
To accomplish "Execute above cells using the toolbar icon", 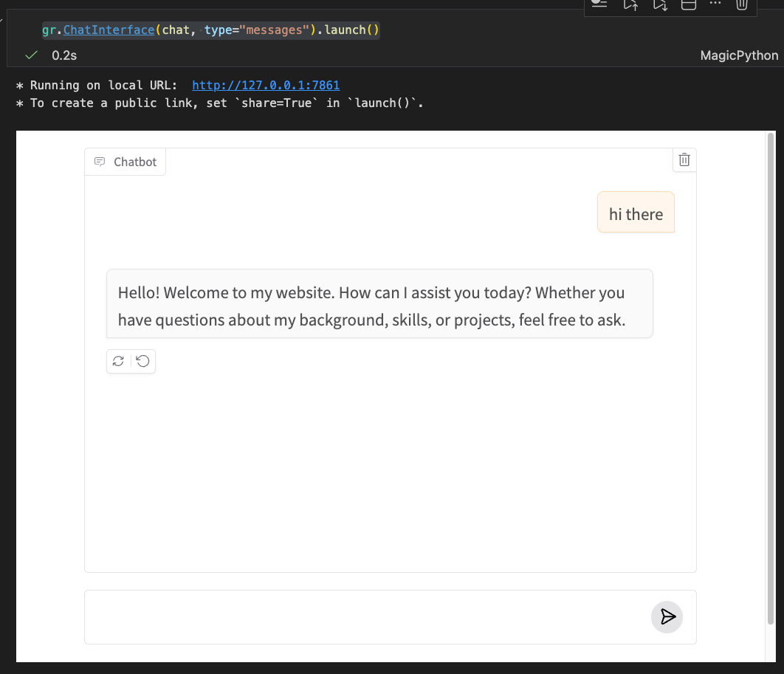I will coord(630,5).
